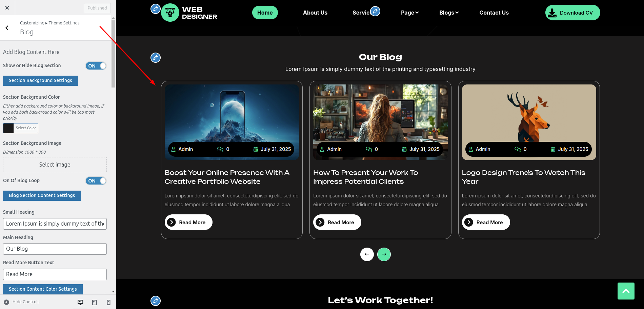Image resolution: width=644 pixels, height=309 pixels.
Task: Toggle Show or Hide Blog Section switch
Action: click(x=96, y=66)
